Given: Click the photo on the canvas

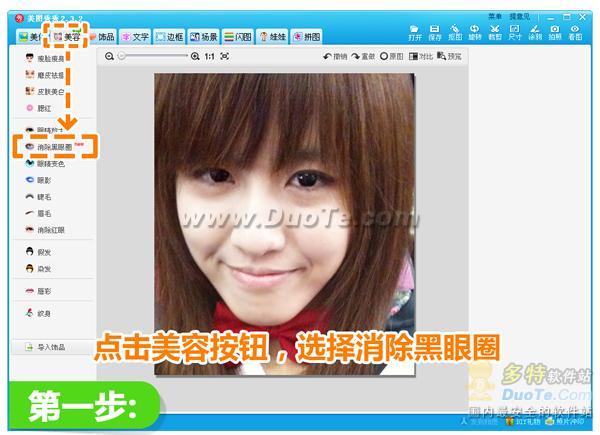Looking at the screenshot, I should (x=284, y=224).
